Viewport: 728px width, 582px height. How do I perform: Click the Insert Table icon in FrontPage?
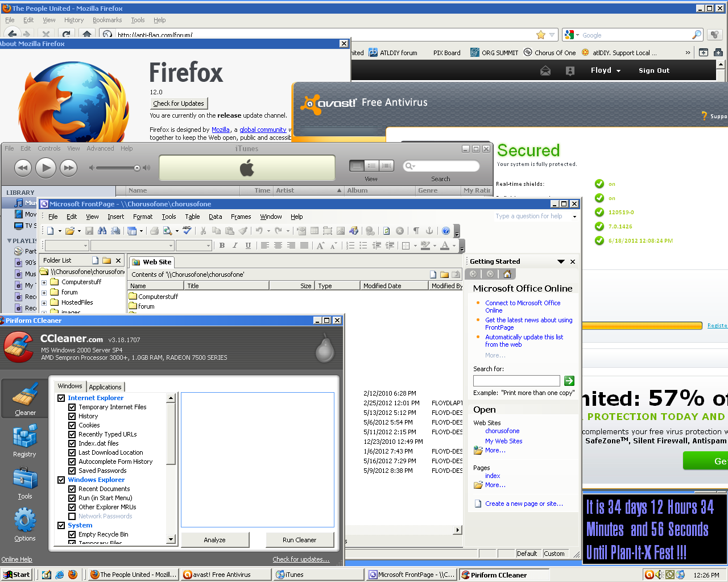[315, 231]
